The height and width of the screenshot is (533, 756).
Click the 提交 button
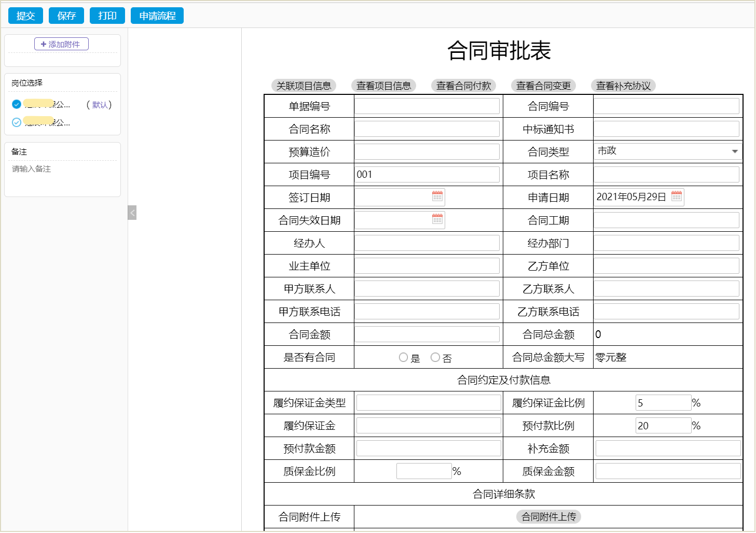pyautogui.click(x=25, y=16)
